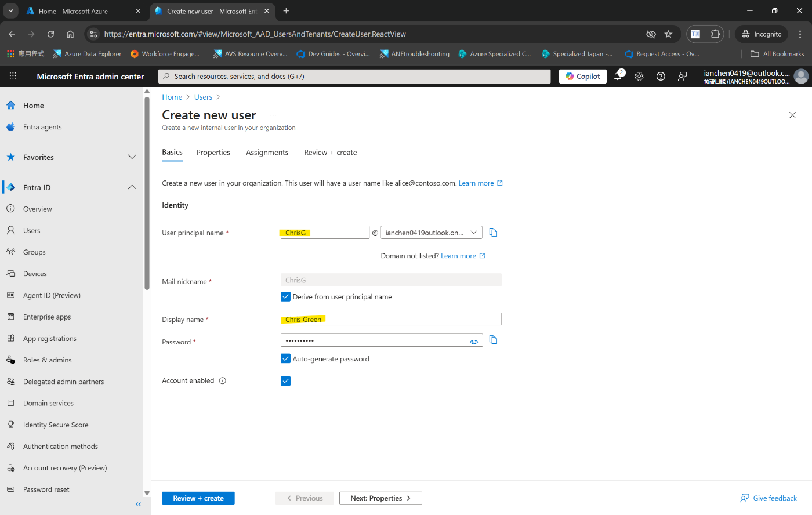Click the Account enabled info icon
812x515 pixels.
pyautogui.click(x=222, y=380)
